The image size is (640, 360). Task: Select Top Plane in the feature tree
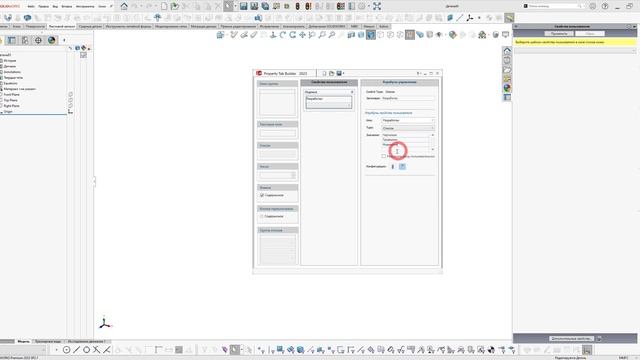(x=11, y=100)
